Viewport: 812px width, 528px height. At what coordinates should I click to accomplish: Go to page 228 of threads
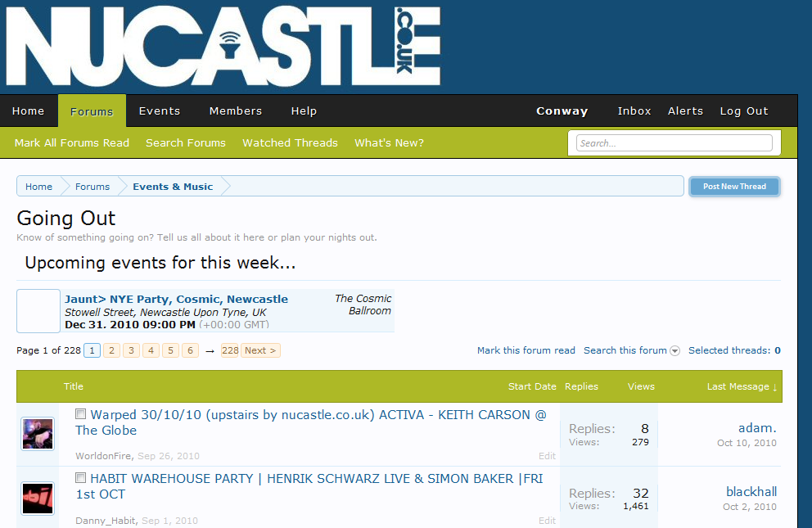click(x=230, y=350)
